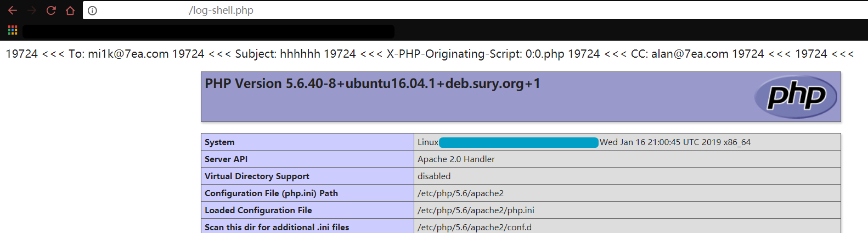Select the System row label
Viewport: 868px width, 233px height.
tap(219, 142)
